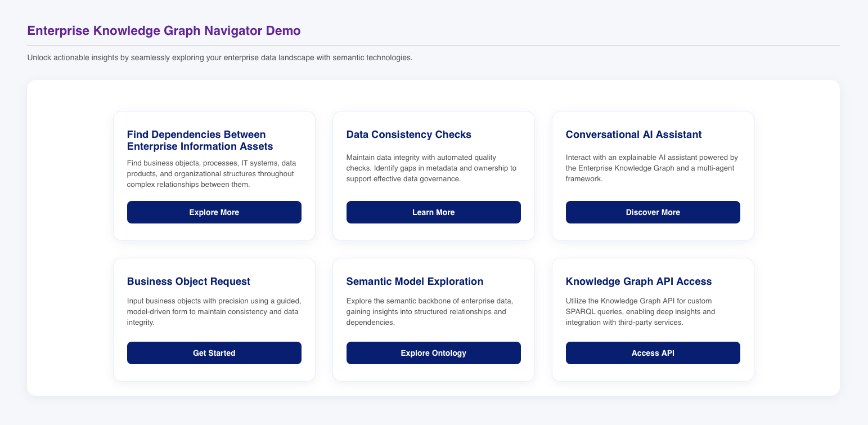
Task: Click the Discover More button
Action: 653,212
